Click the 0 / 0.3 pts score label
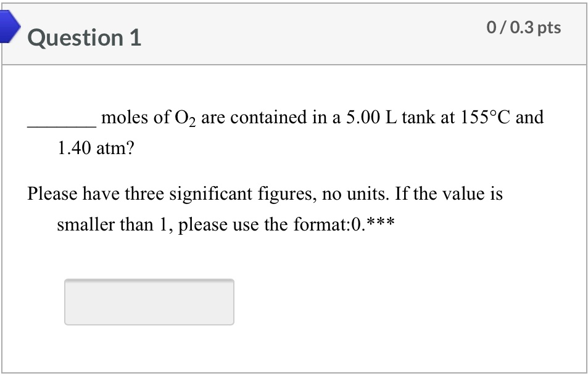588x376 pixels. pos(524,27)
